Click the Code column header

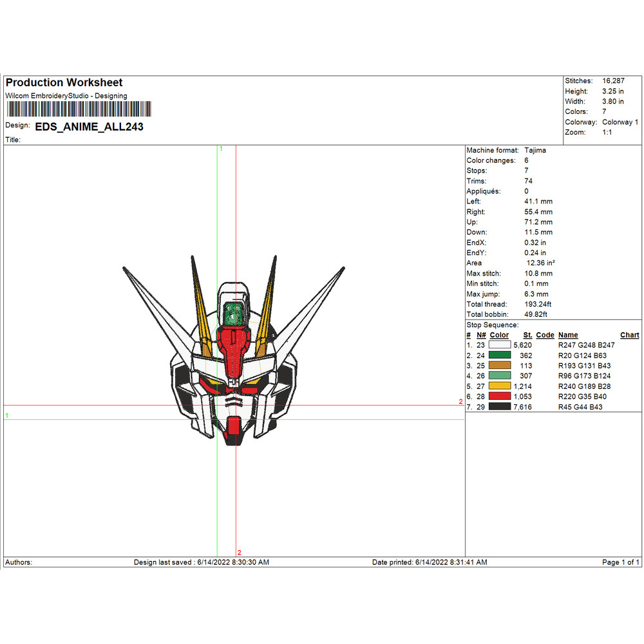(x=545, y=335)
